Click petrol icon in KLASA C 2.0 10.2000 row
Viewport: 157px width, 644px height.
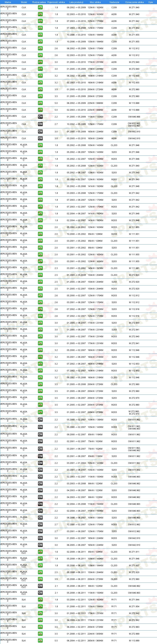point(40,234)
